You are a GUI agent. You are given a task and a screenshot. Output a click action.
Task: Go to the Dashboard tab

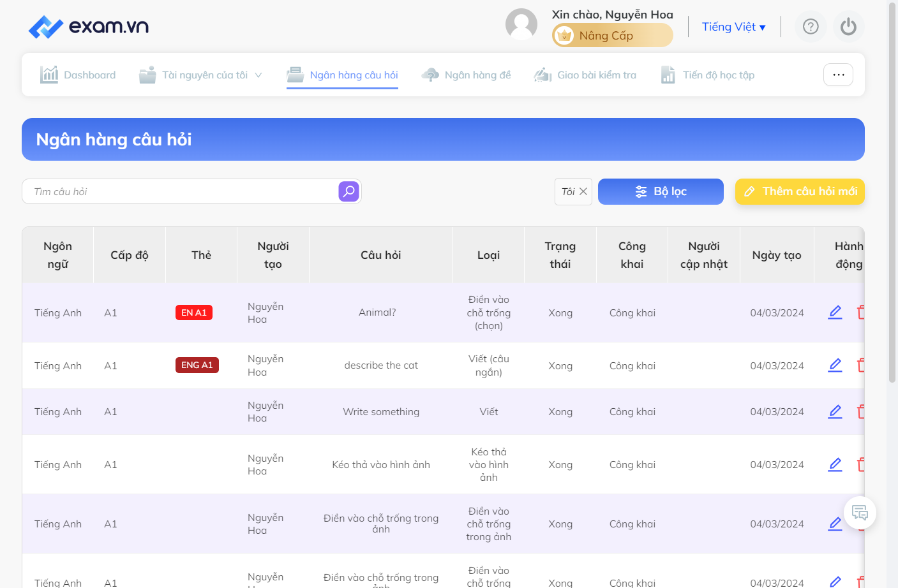[78, 75]
